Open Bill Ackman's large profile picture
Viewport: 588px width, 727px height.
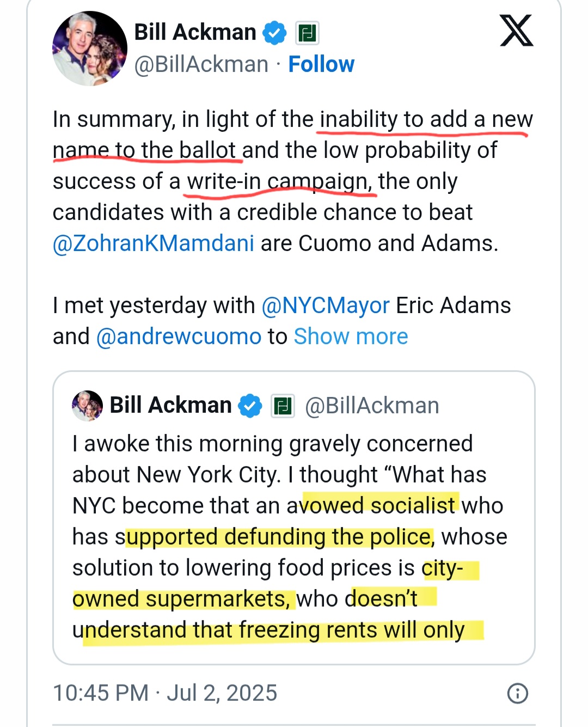(x=89, y=49)
